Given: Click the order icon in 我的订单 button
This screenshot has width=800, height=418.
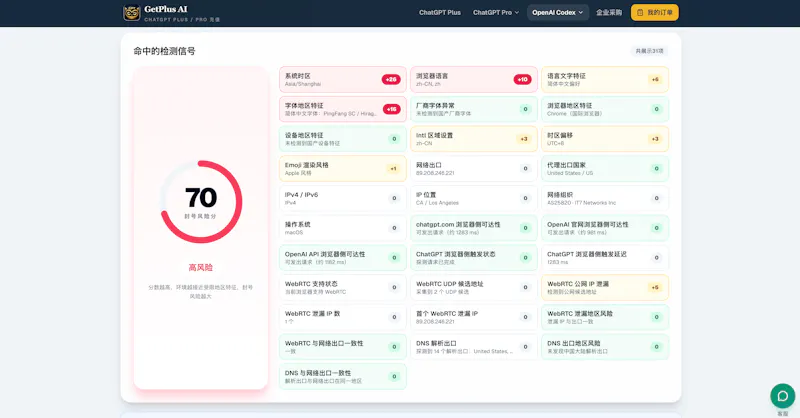Looking at the screenshot, I should pos(640,12).
